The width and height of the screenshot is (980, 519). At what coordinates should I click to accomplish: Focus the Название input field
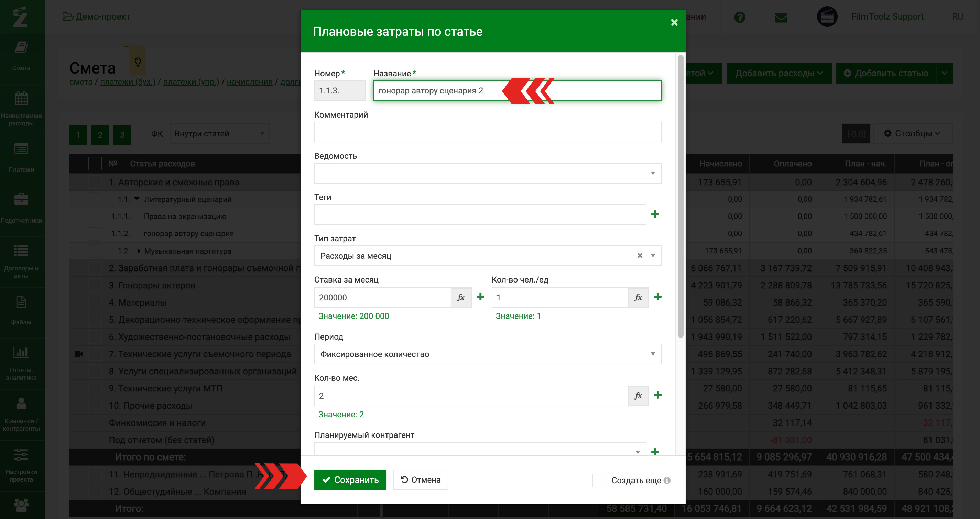[518, 90]
